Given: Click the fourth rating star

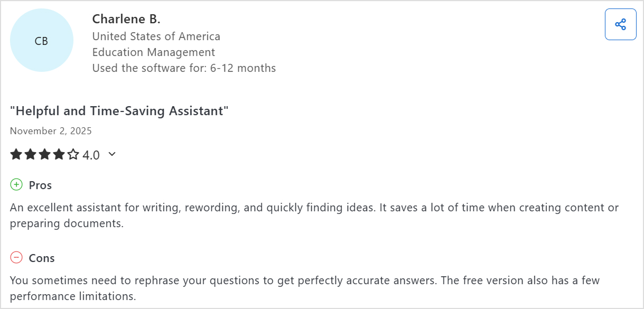Looking at the screenshot, I should [59, 154].
